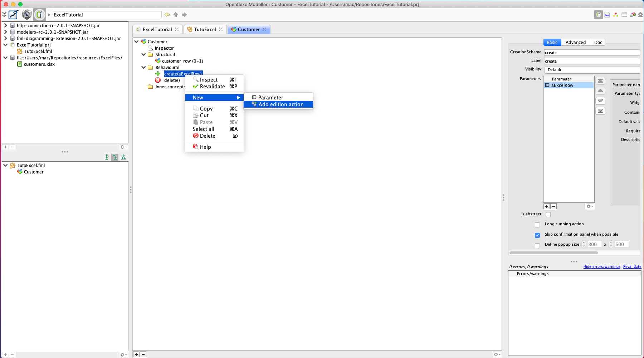
Task: Switch to the Advanced inspector tab
Action: (575, 42)
